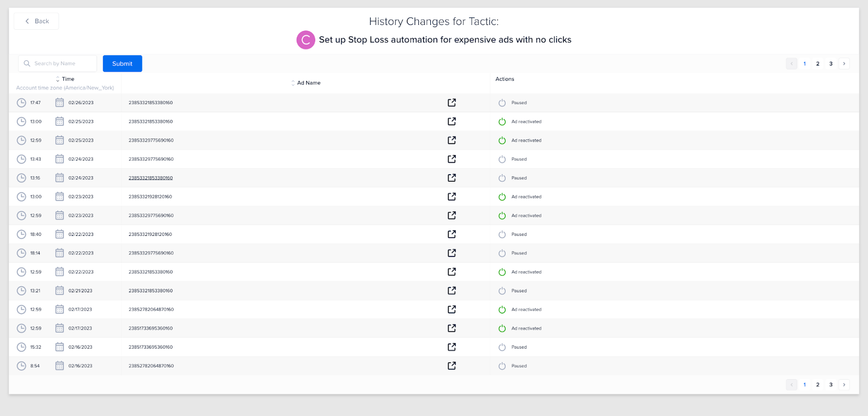Go to next page using top chevron
Image resolution: width=868 pixels, height=416 pixels.
pos(844,63)
